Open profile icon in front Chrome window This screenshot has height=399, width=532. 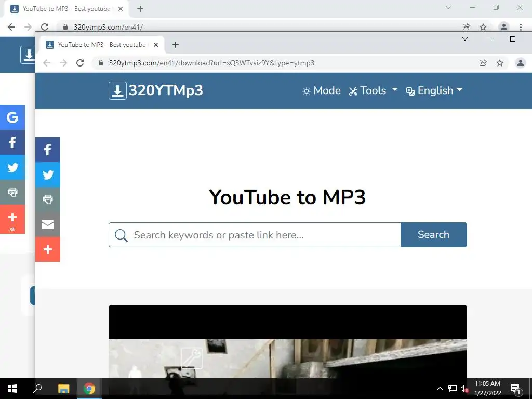521,63
